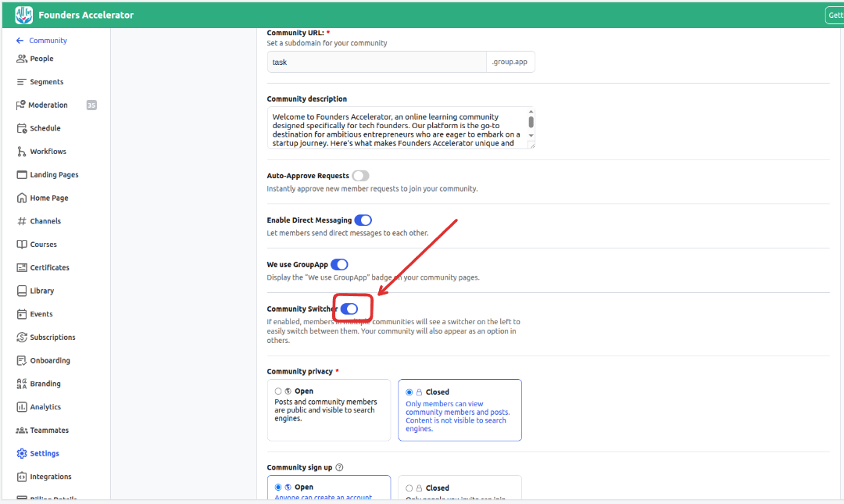Click the Branding icon
The image size is (844, 504).
coord(22,384)
